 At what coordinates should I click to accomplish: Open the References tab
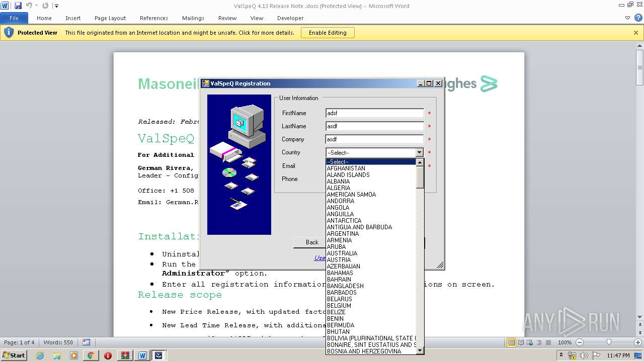click(x=154, y=18)
